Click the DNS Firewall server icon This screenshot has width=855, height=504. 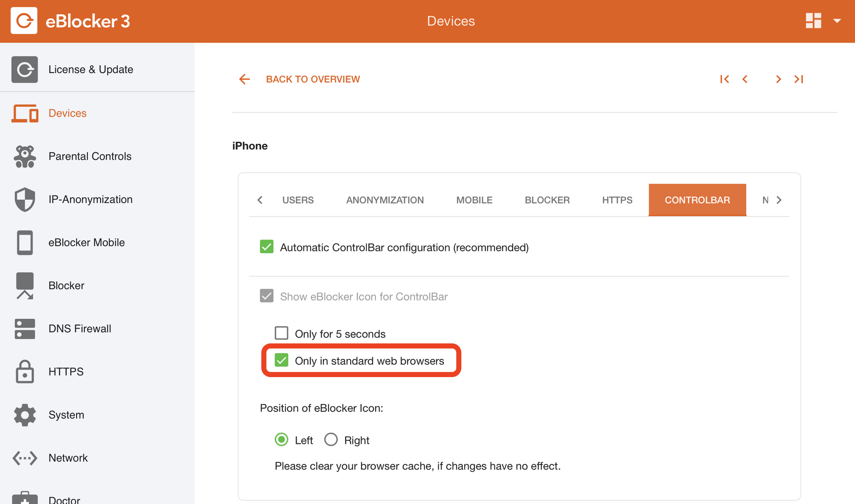point(25,329)
